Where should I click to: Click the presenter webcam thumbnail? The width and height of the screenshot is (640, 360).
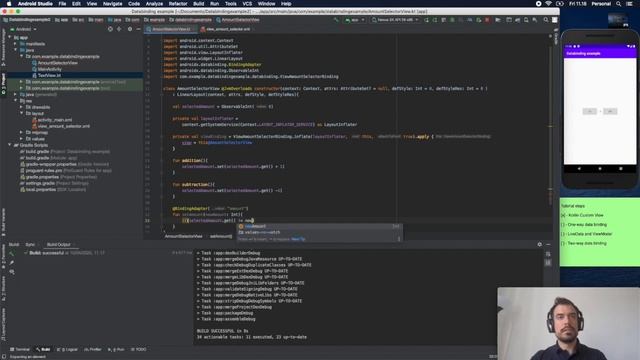click(x=568, y=324)
